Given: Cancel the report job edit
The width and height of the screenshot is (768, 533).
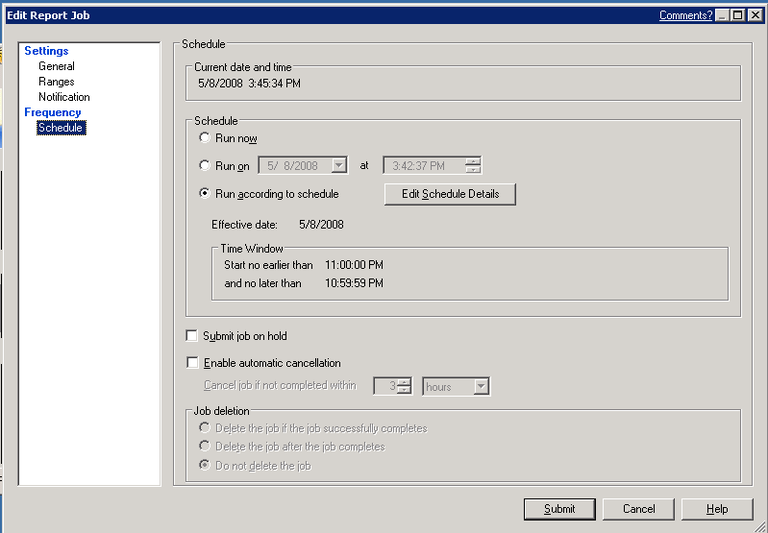Looking at the screenshot, I should click(x=638, y=509).
